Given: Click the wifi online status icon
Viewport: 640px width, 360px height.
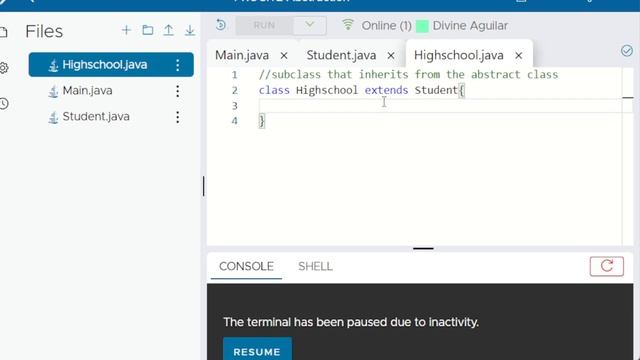Looking at the screenshot, I should pyautogui.click(x=348, y=25).
